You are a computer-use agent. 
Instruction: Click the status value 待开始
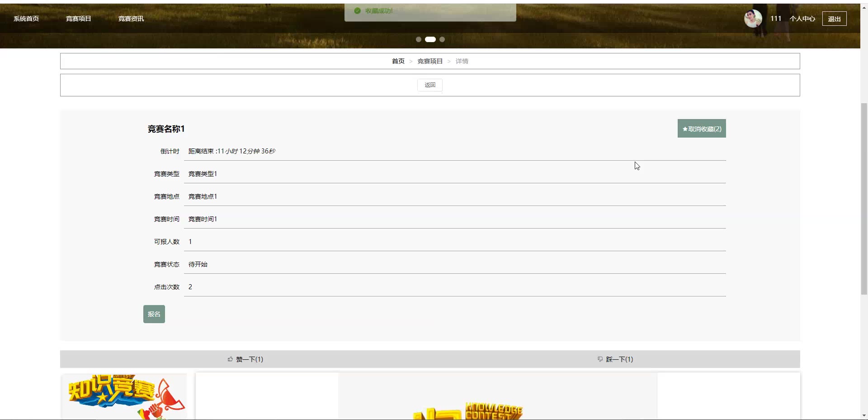click(x=198, y=264)
